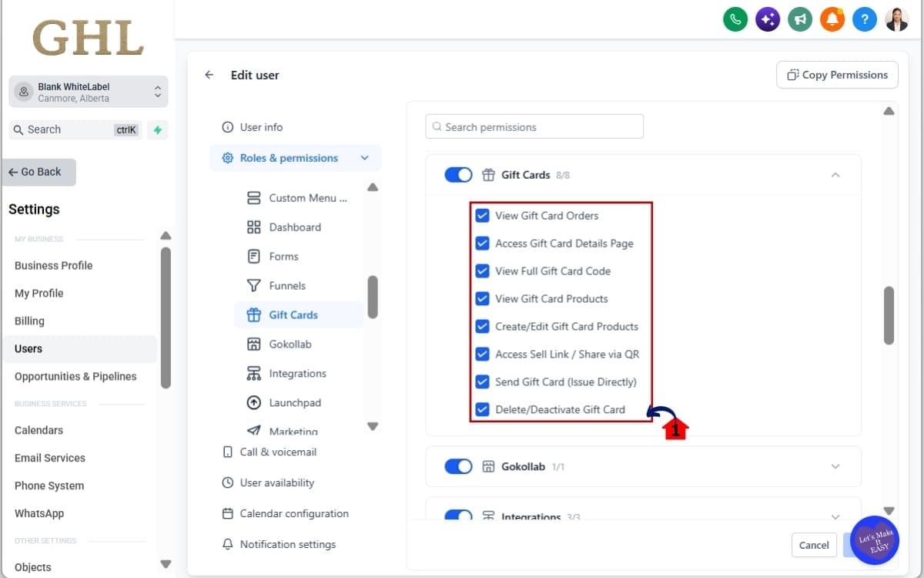Click the green lightning bolt quick action icon
Screen dimensions: 924x578
coord(157,129)
